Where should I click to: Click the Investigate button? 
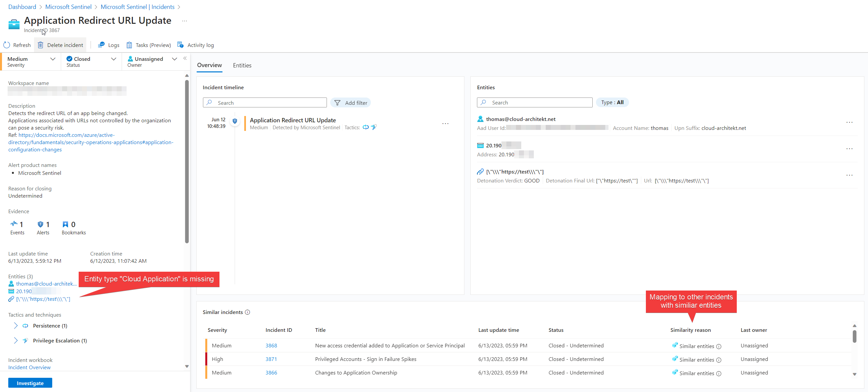(30, 383)
